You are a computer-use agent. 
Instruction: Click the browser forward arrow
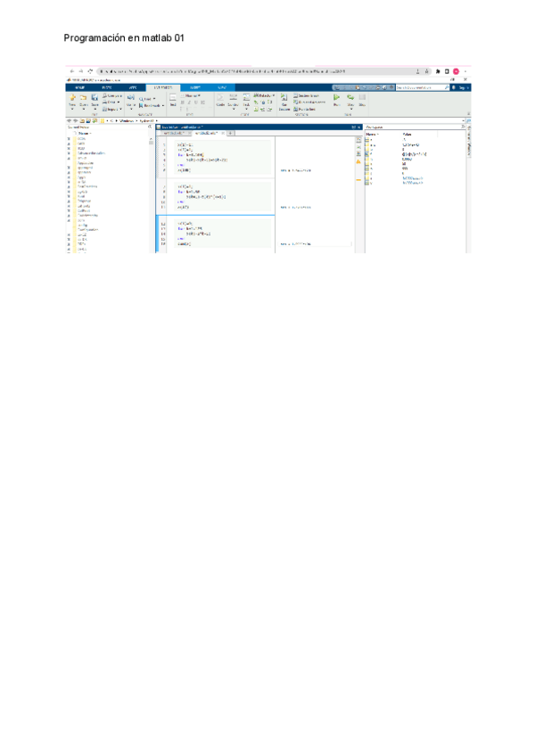point(80,71)
